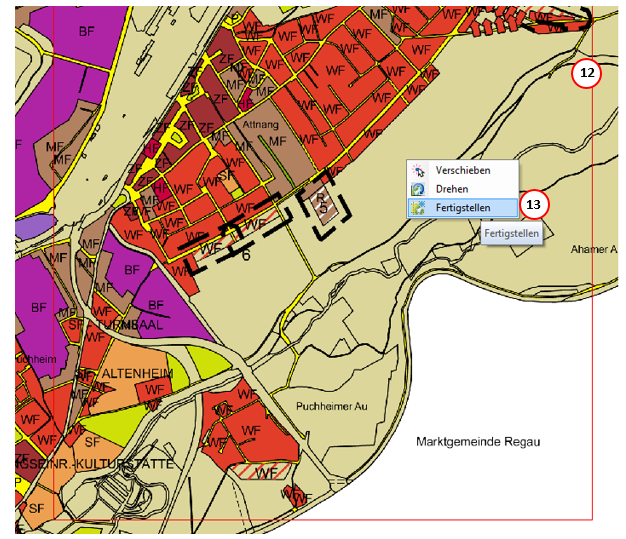Click the number 6 below dashed frame
626x539 pixels.
tap(246, 255)
